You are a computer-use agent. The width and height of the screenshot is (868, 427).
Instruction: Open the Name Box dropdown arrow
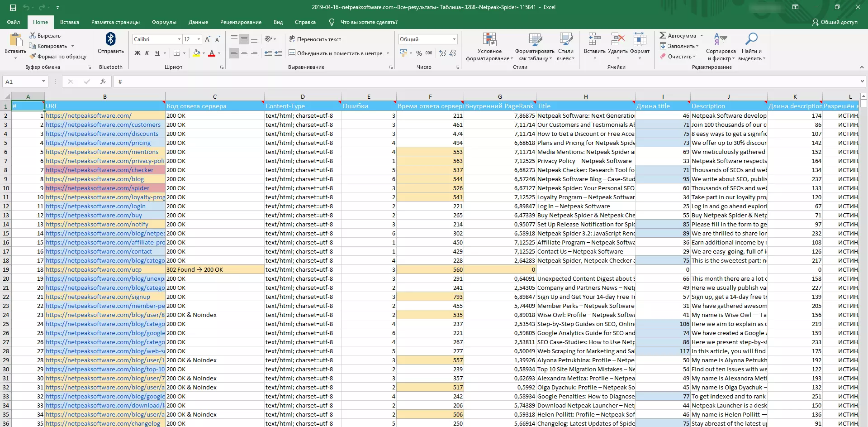click(x=43, y=82)
